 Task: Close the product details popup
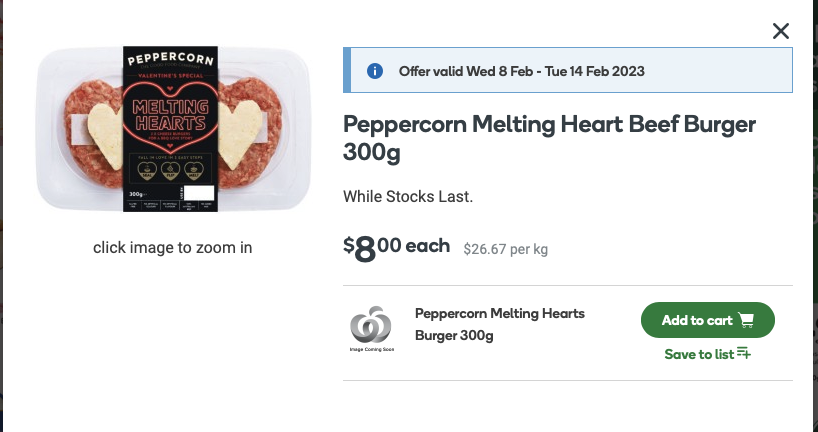click(x=780, y=31)
